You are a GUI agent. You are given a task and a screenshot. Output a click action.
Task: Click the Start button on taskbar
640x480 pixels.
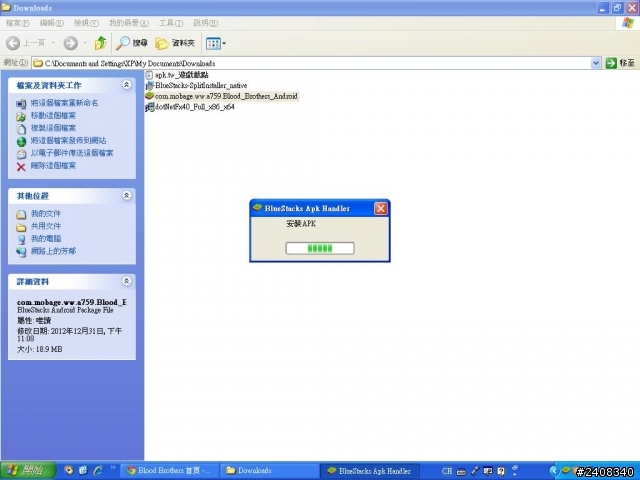pyautogui.click(x=28, y=471)
